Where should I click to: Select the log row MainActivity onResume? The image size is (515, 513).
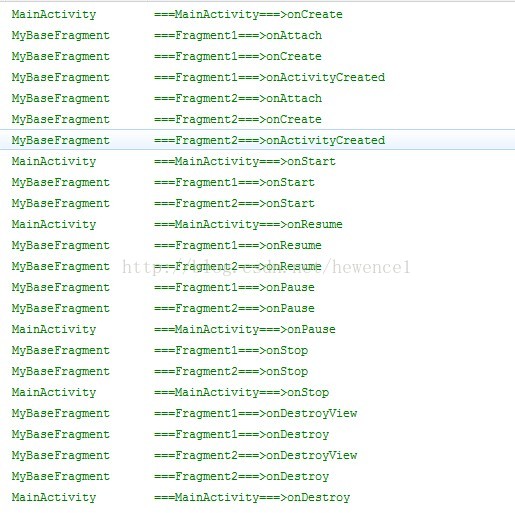[x=257, y=224]
